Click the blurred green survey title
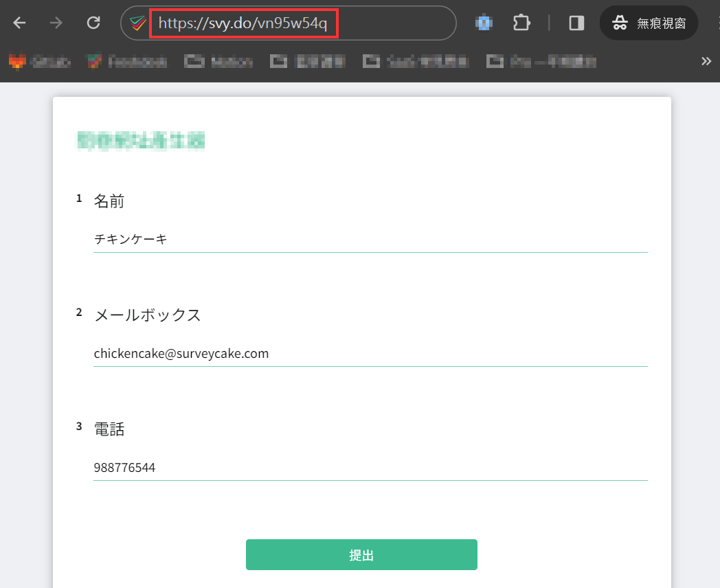 tap(141, 141)
